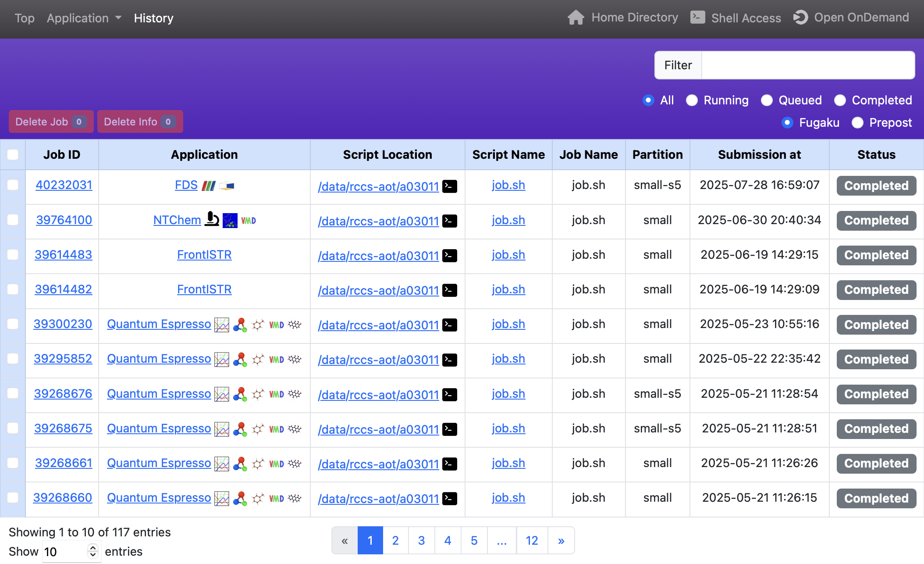
Task: Click Completed status badge for job 39614482
Action: 876,290
